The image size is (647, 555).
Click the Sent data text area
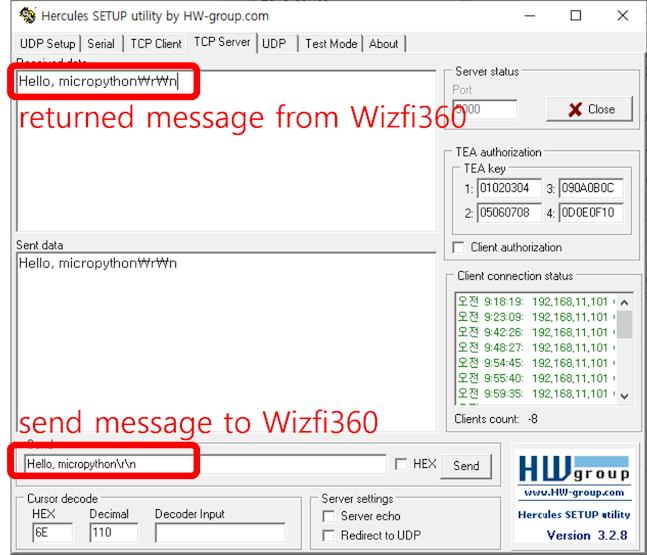(x=226, y=342)
